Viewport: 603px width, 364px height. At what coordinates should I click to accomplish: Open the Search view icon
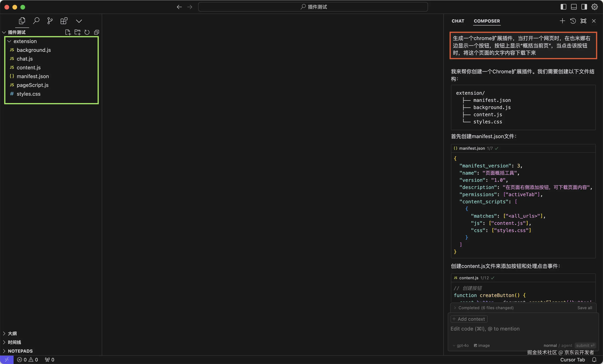point(36,21)
